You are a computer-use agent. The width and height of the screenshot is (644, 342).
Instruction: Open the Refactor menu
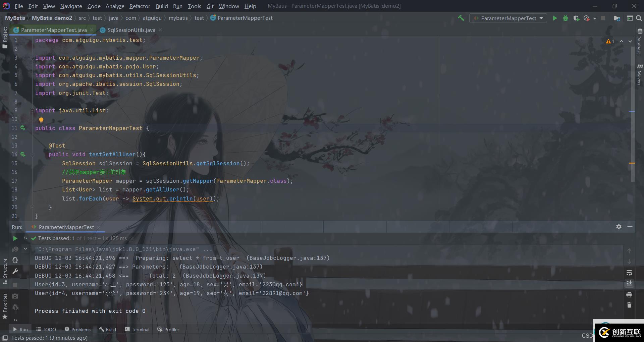(x=140, y=6)
